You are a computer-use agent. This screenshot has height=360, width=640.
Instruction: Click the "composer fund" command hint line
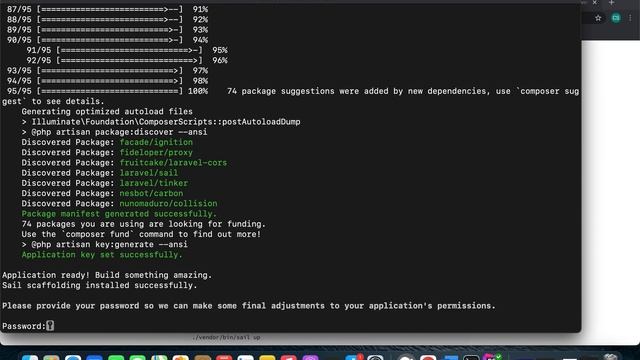click(141, 234)
